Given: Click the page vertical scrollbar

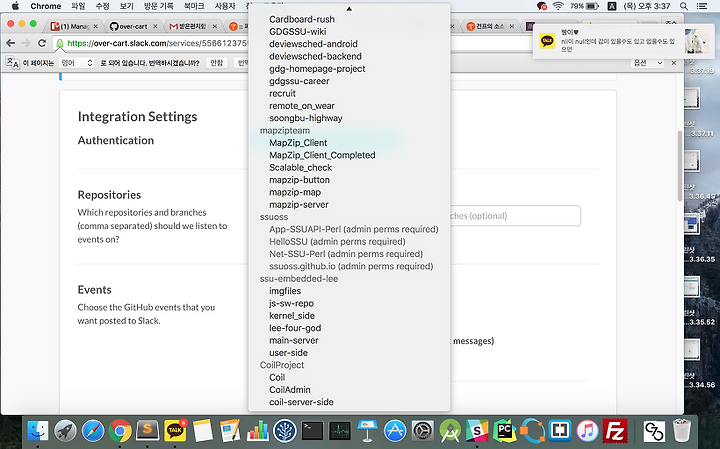Looking at the screenshot, I should (680, 166).
